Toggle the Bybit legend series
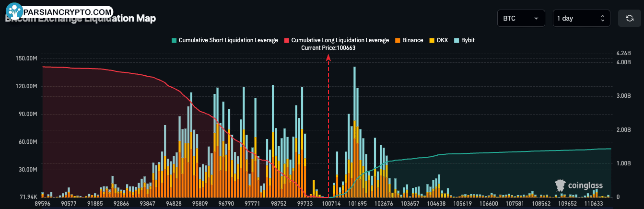This screenshot has width=644, height=209. pyautogui.click(x=464, y=40)
